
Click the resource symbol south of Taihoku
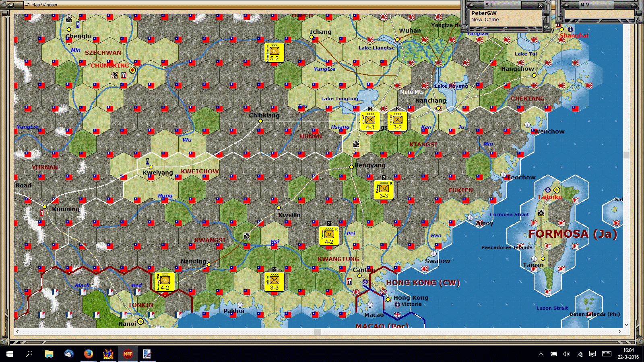(x=541, y=213)
